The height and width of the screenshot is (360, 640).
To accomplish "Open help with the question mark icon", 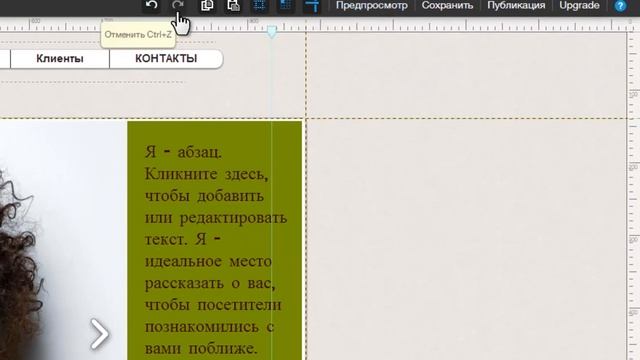I will [620, 6].
